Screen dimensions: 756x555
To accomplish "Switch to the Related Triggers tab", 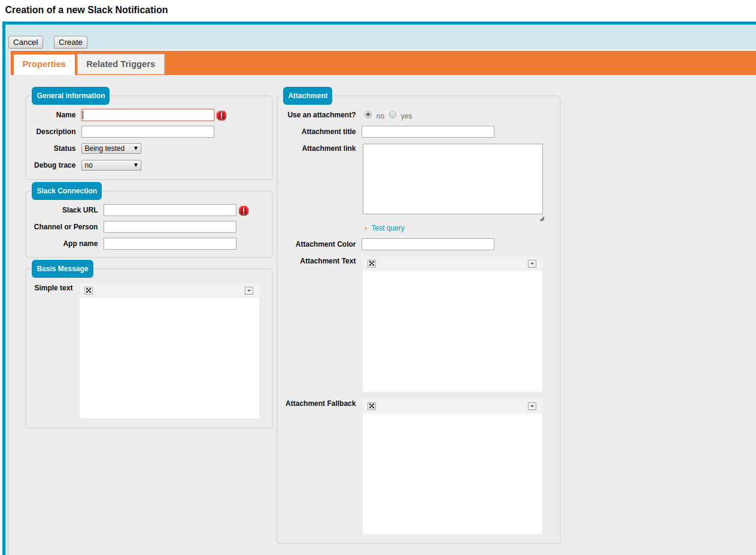I will coord(120,64).
